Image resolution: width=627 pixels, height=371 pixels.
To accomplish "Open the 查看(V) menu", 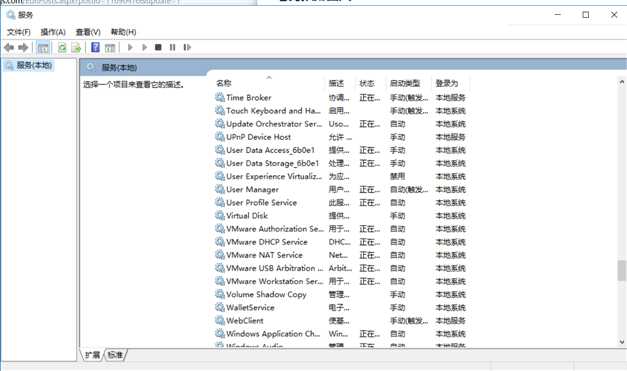I will [88, 32].
